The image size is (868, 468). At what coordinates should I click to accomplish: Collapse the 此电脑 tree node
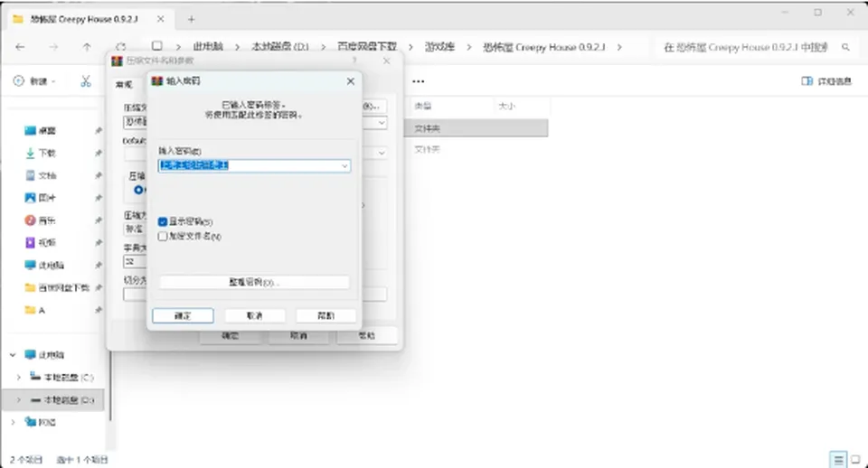(x=13, y=354)
